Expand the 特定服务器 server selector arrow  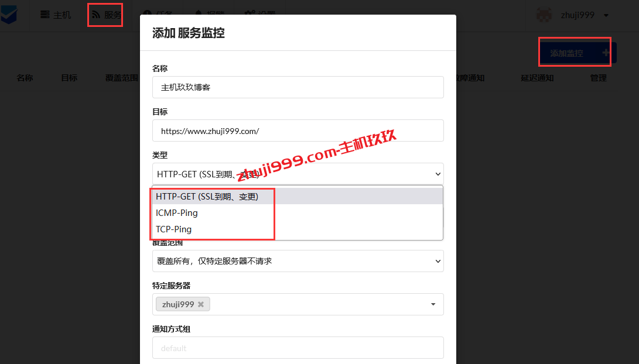(433, 304)
